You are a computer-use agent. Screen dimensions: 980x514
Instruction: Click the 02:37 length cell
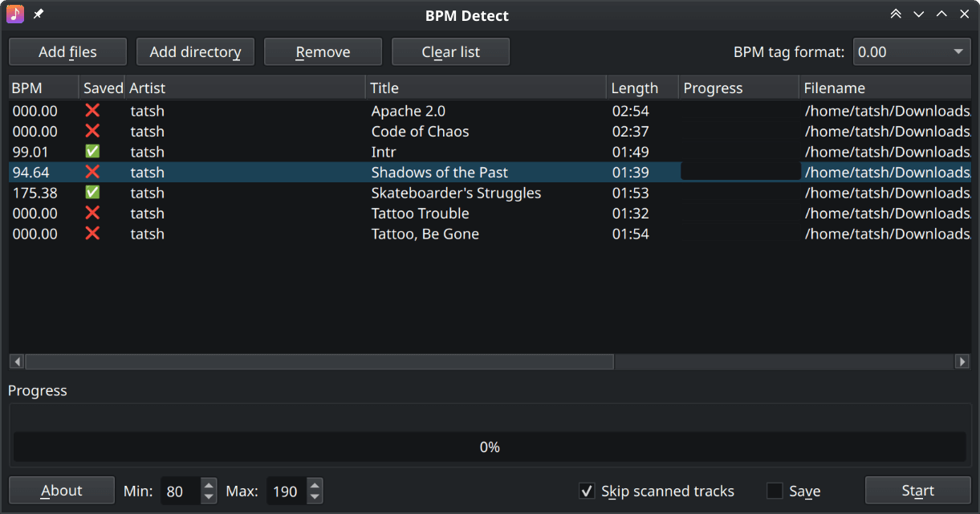tap(631, 131)
